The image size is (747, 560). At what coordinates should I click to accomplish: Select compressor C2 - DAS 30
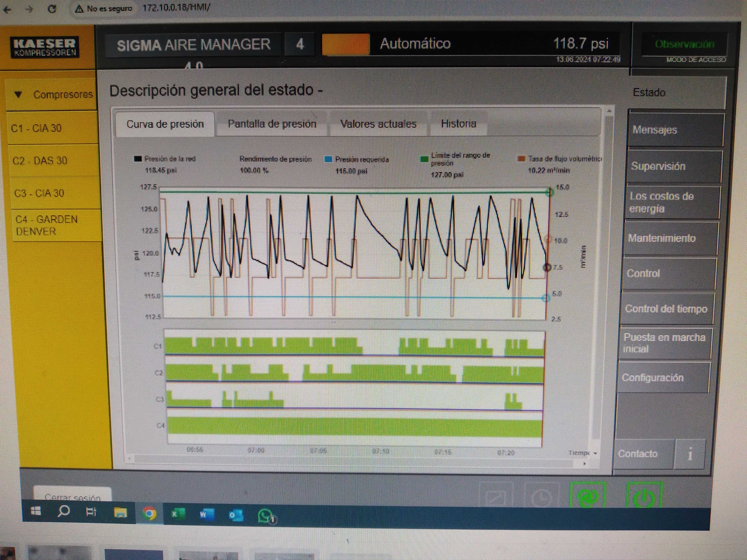click(x=54, y=161)
